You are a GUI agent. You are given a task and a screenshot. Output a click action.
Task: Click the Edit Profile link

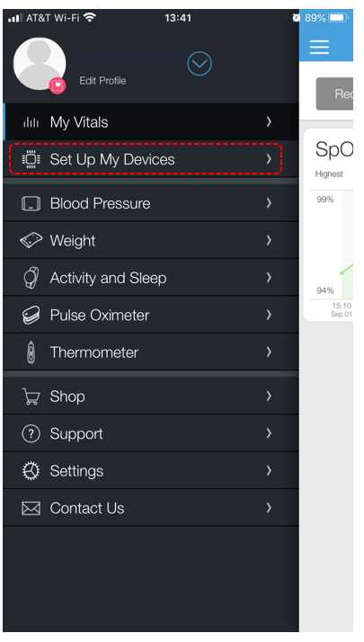click(x=102, y=81)
